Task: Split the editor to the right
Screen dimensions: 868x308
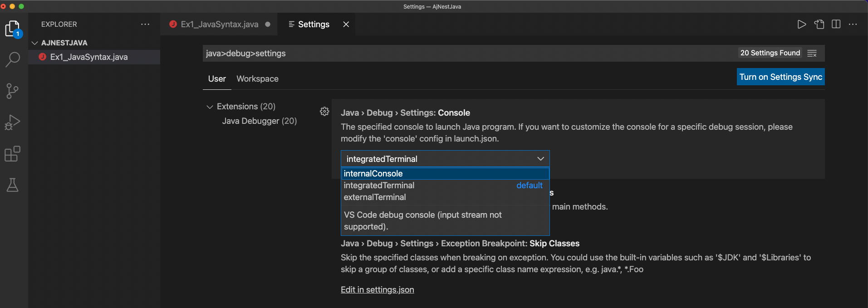Action: 836,24
